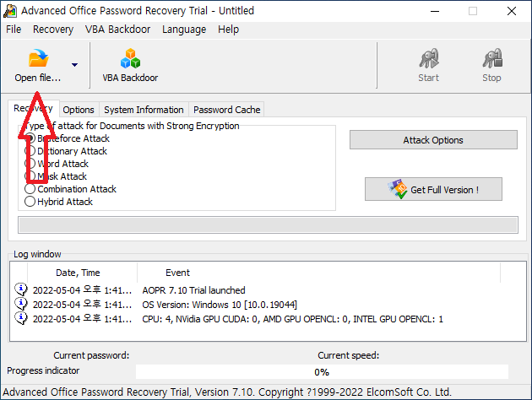This screenshot has width=532, height=400.
Task: Click the Get Full Version button
Action: click(x=434, y=190)
